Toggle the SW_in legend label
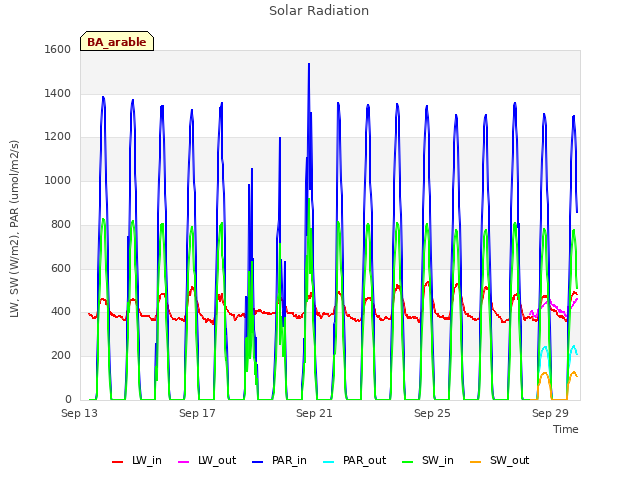Viewport: 640px width, 480px height. tap(438, 460)
